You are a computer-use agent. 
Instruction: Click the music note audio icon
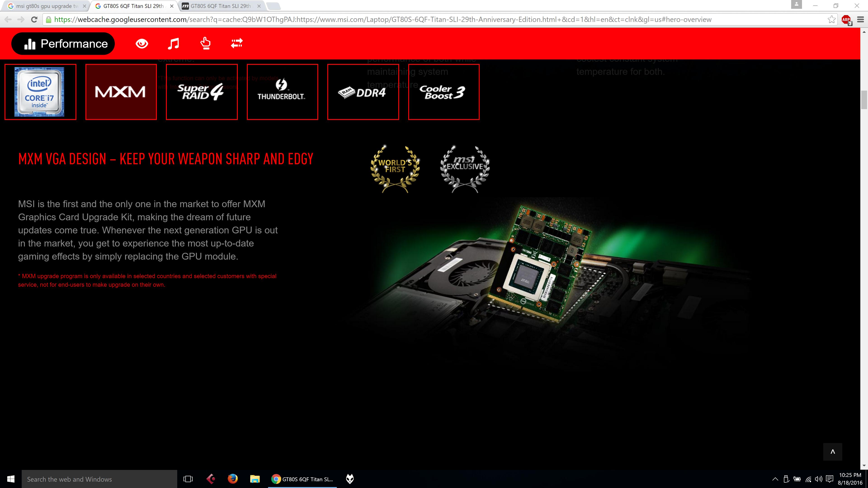(174, 44)
